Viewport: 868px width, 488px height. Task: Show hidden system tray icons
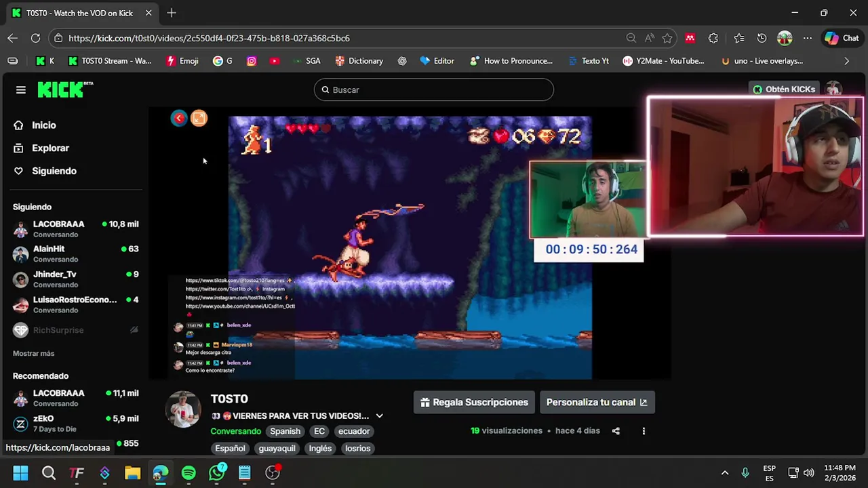[x=724, y=473]
